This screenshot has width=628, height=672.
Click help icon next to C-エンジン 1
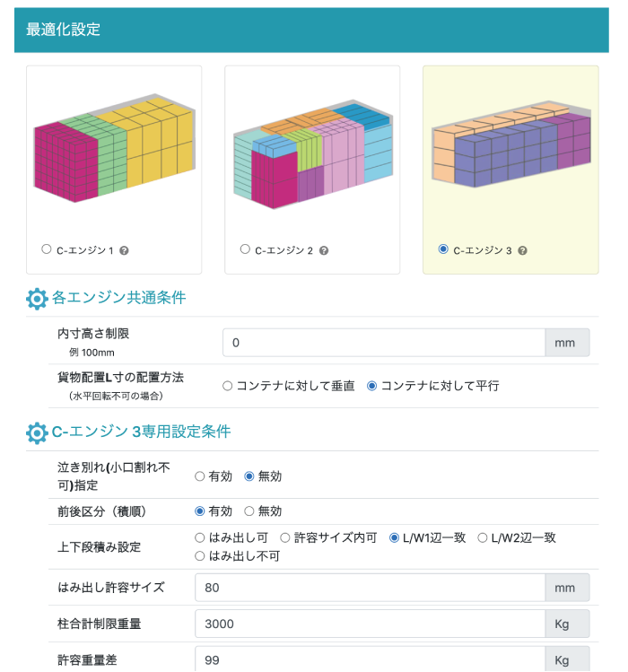point(125,250)
